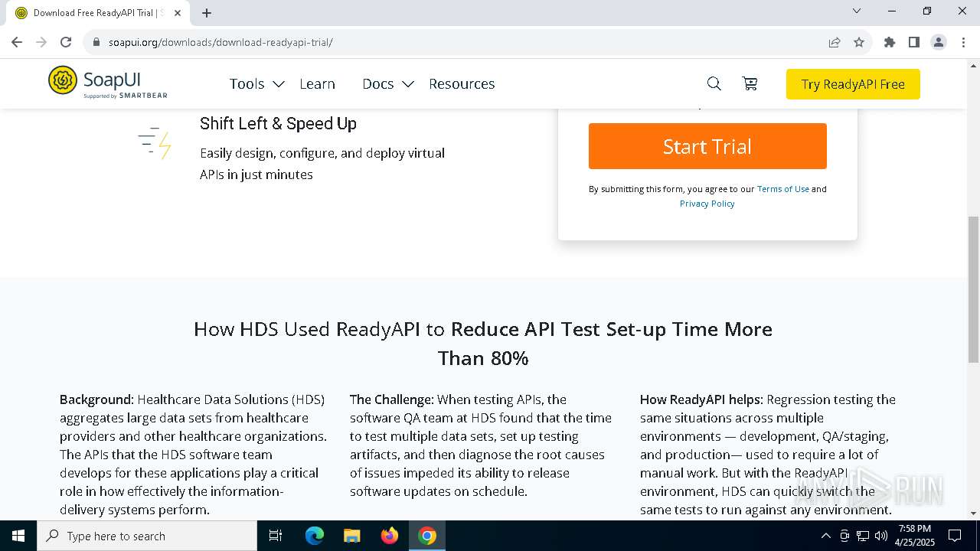Toggle the Chrome side panel icon
Image resolution: width=980 pixels, height=551 pixels.
(x=913, y=42)
